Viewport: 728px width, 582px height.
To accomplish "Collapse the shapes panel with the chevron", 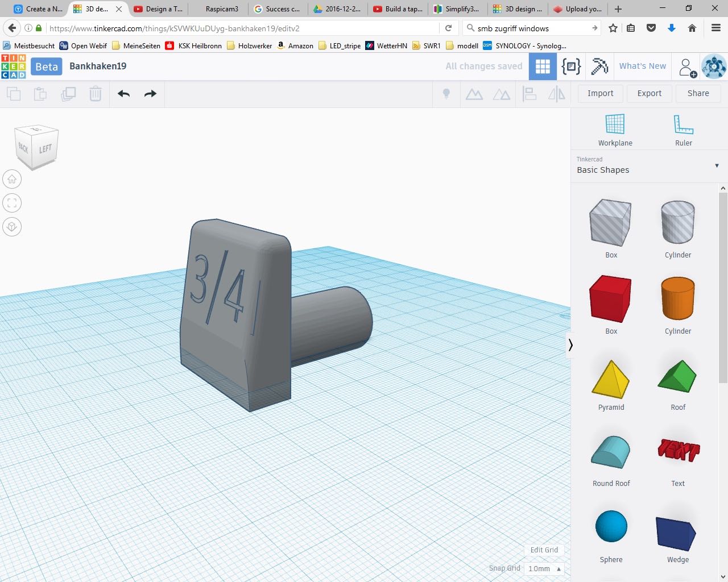I will coord(570,345).
